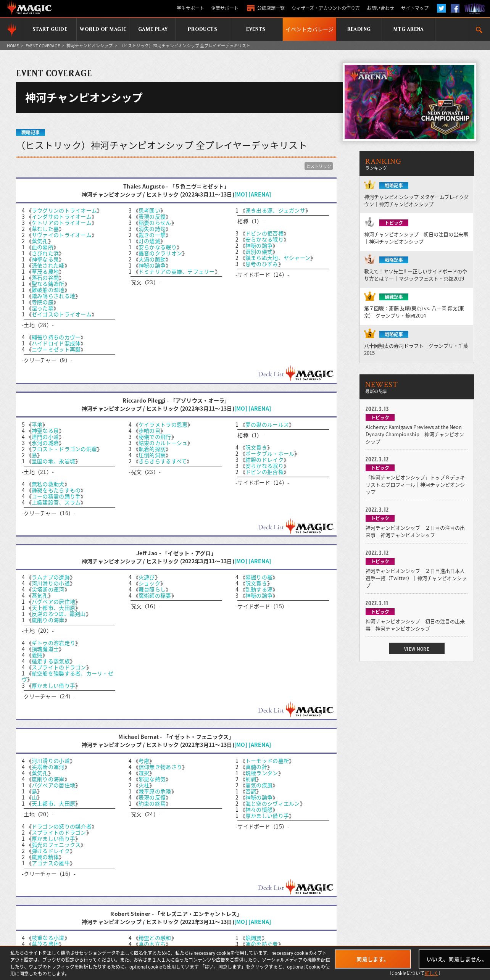This screenshot has height=980, width=490.
Task: Click the 詳しく cookie details link
Action: pos(431,973)
